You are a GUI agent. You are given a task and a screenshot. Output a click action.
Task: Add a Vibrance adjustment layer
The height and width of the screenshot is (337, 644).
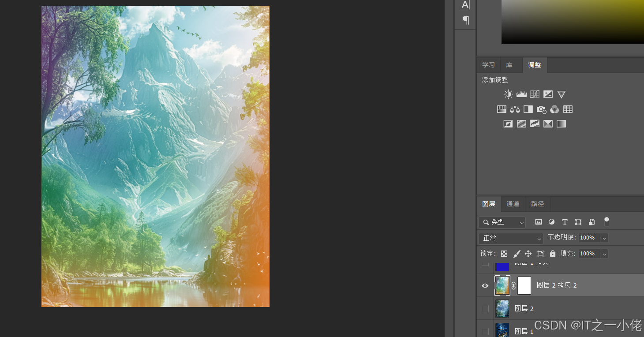[561, 94]
